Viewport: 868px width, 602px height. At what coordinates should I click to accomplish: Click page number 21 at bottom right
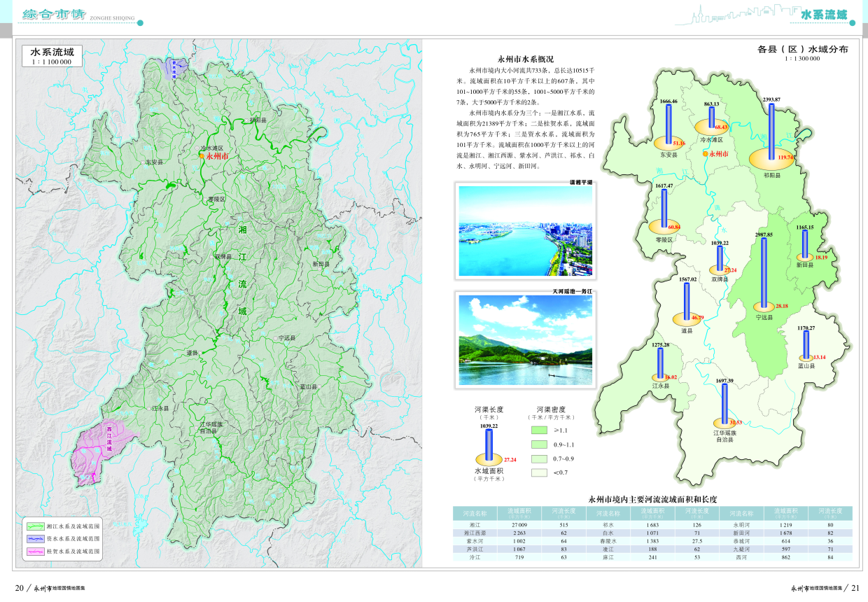(x=855, y=588)
